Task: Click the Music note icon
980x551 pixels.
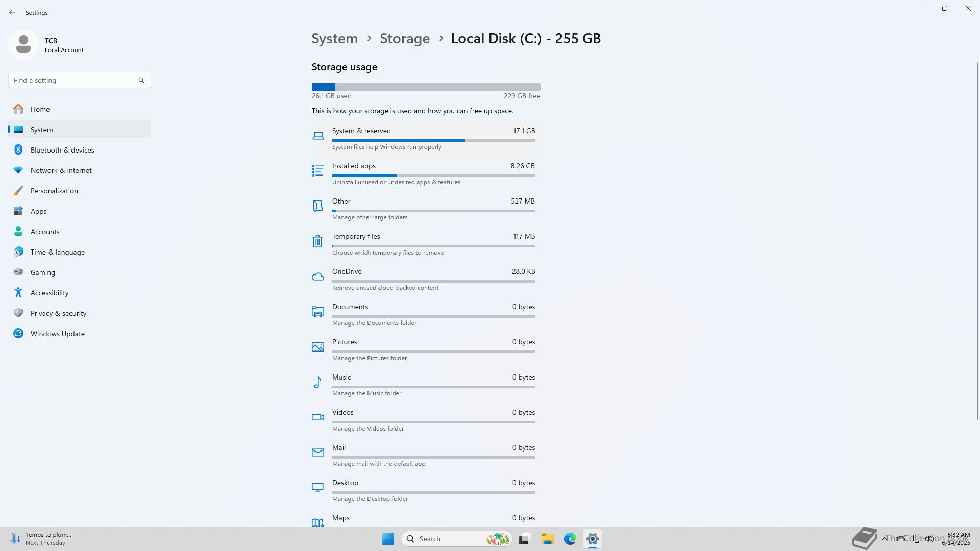Action: click(x=317, y=382)
